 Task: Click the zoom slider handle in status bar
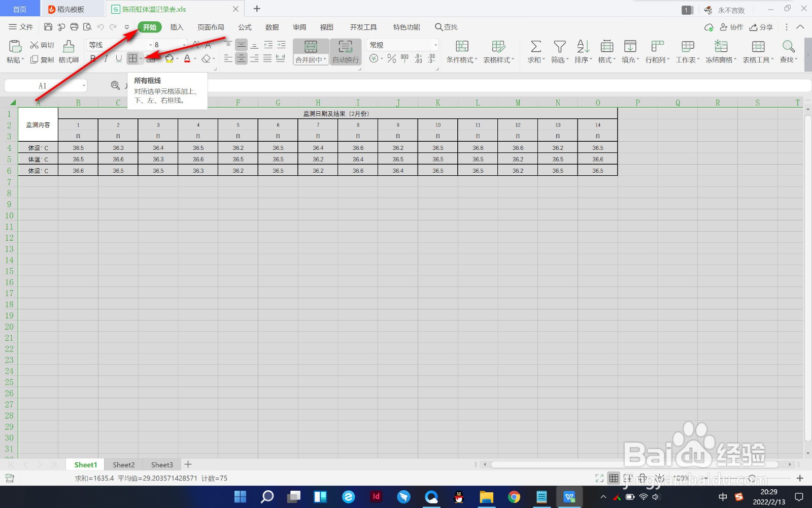[x=752, y=478]
